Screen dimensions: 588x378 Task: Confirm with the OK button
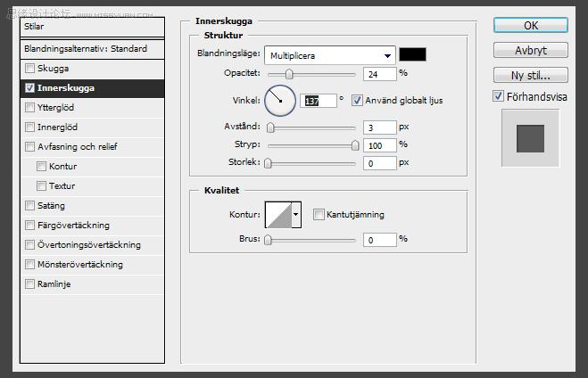click(531, 26)
